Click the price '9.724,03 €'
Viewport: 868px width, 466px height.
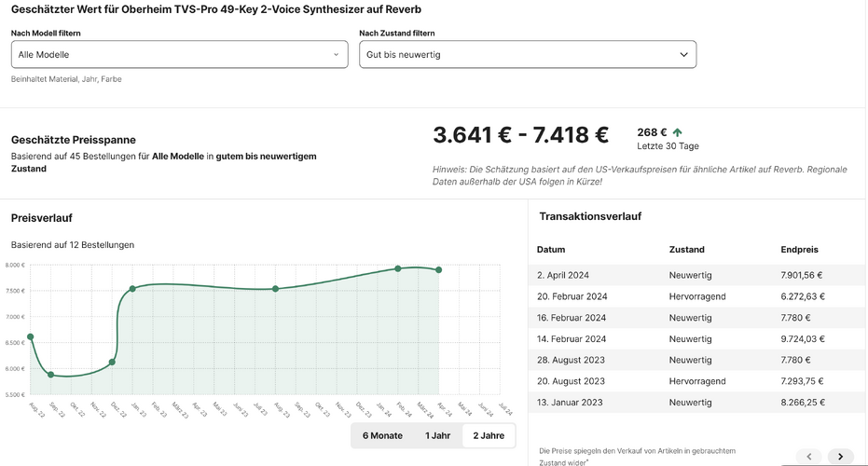coord(803,338)
